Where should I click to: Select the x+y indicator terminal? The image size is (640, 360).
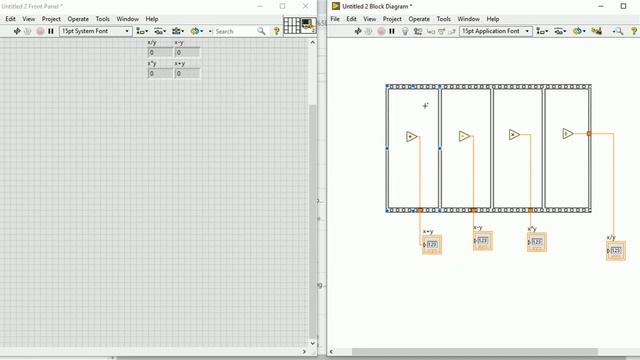pyautogui.click(x=432, y=244)
